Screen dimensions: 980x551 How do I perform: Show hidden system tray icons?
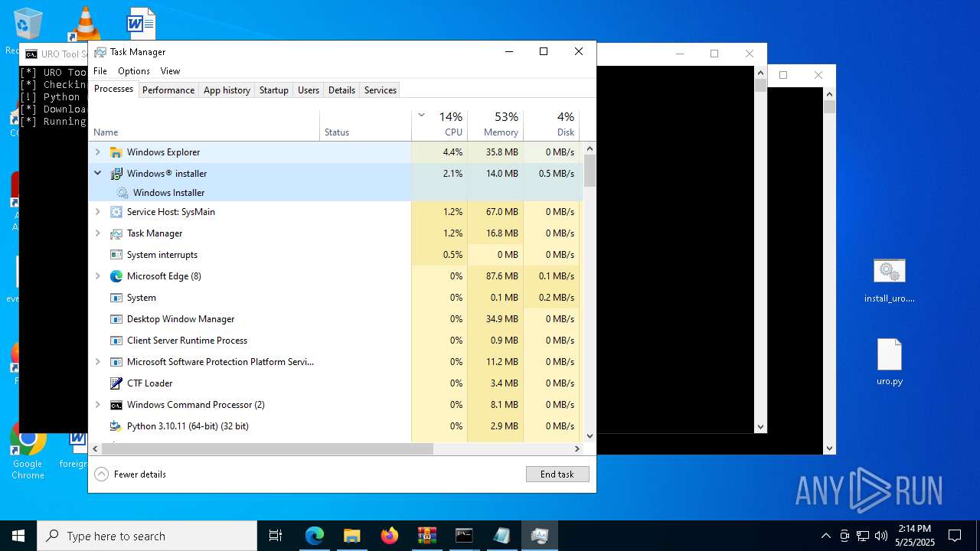coord(825,536)
